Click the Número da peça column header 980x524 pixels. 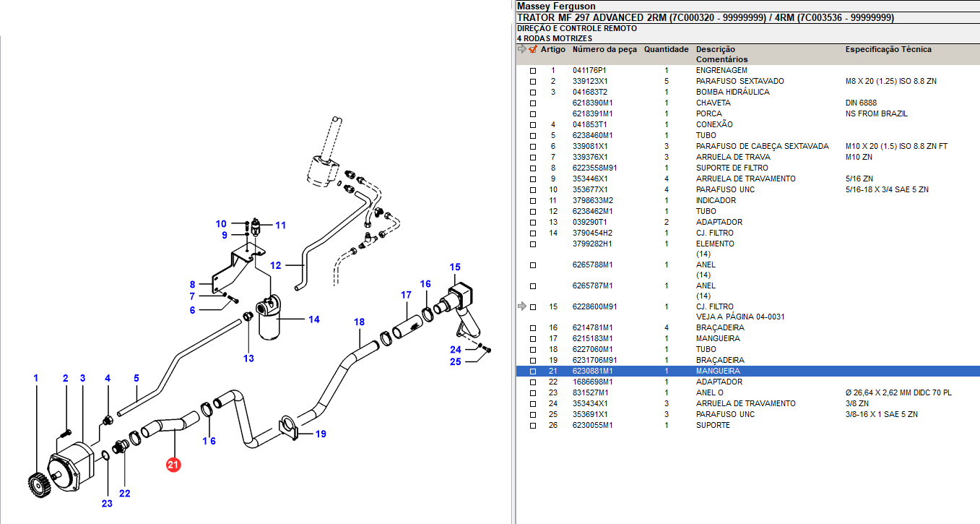604,49
